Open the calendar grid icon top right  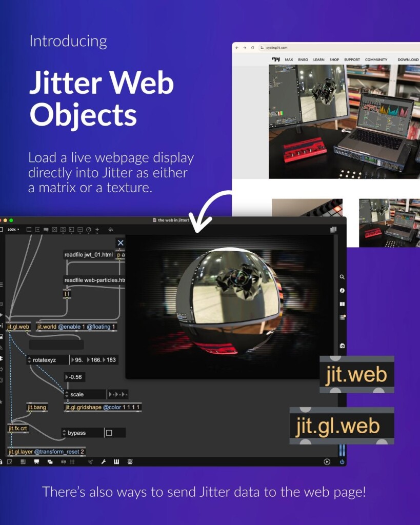333,229
